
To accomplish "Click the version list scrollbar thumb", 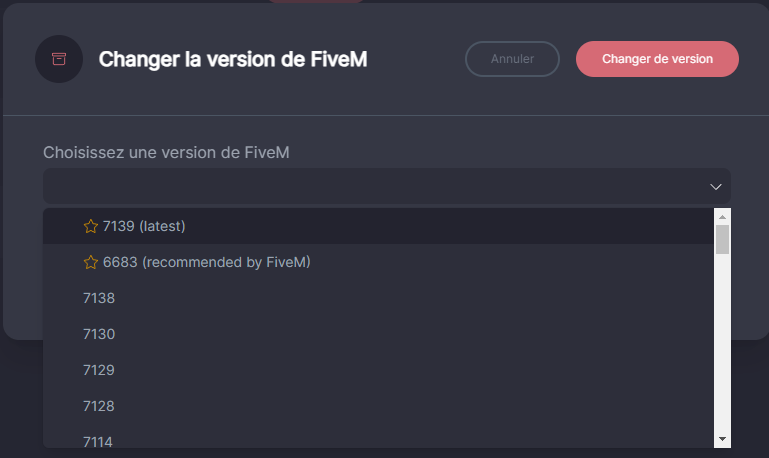I will [722, 239].
